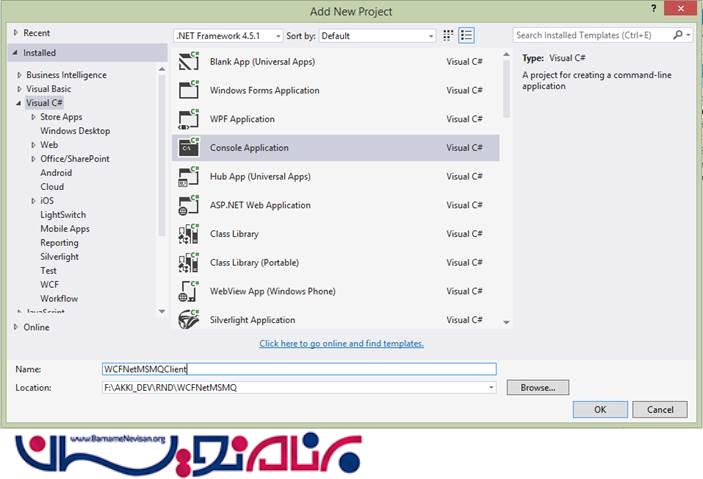Pick the ASP.NET Web Application icon
Screen dimensions: 703x479
[x=189, y=205]
